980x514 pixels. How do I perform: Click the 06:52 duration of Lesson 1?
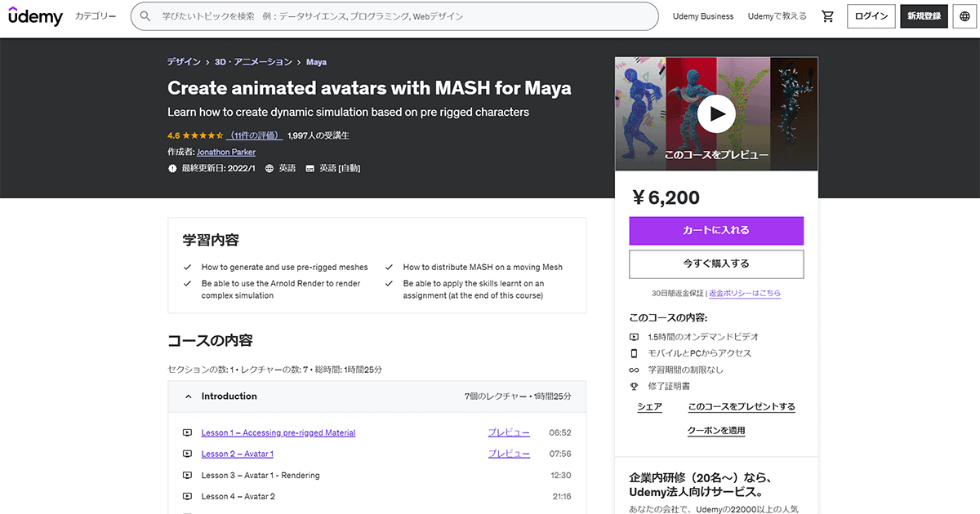tap(560, 432)
